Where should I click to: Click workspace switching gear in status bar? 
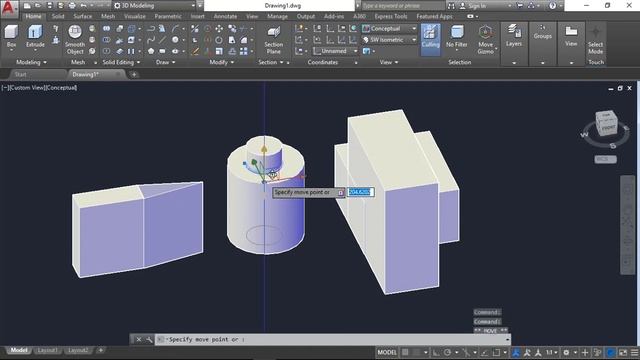click(x=566, y=352)
